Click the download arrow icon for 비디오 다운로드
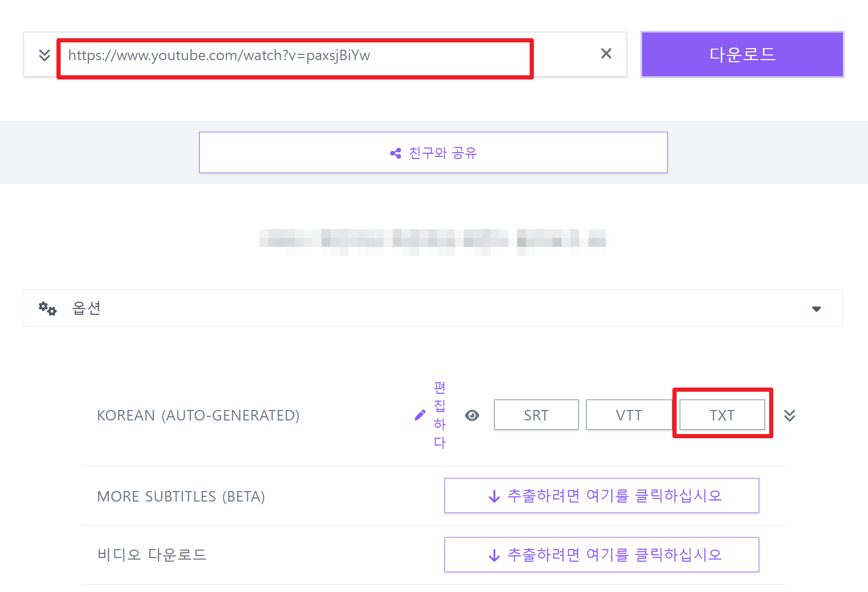This screenshot has width=868, height=592. (x=494, y=554)
